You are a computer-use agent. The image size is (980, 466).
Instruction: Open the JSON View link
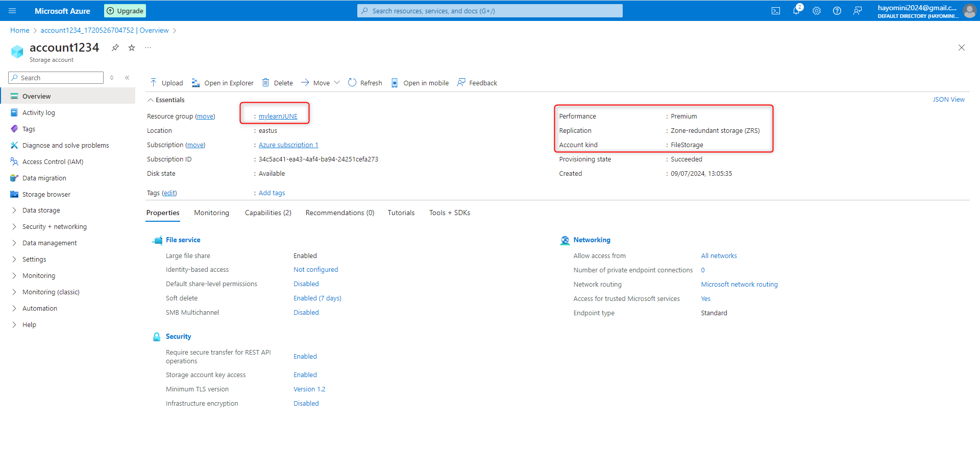(x=948, y=100)
